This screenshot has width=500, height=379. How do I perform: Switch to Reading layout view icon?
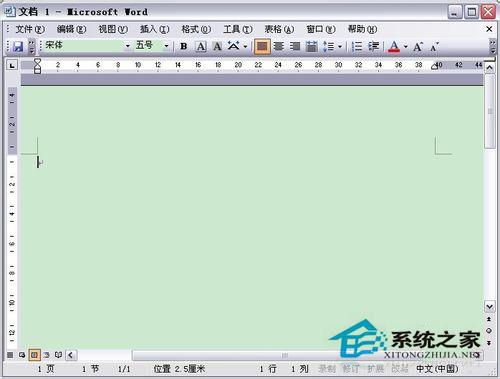(58, 355)
